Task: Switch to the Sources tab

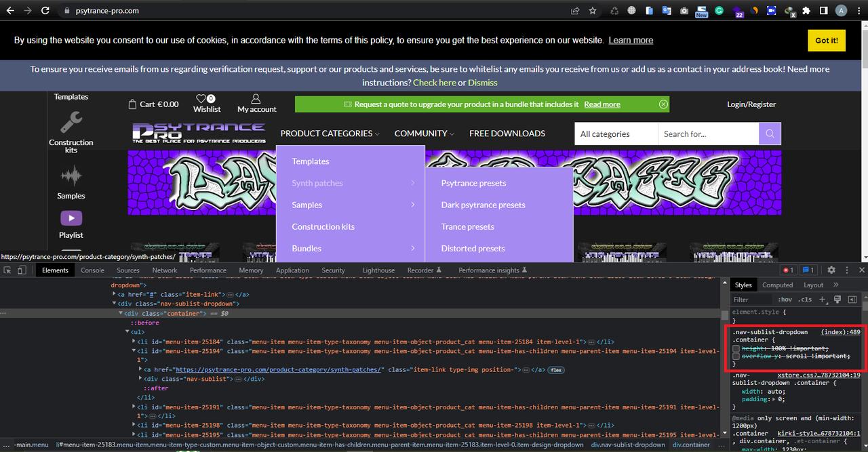Action: pos(128,270)
